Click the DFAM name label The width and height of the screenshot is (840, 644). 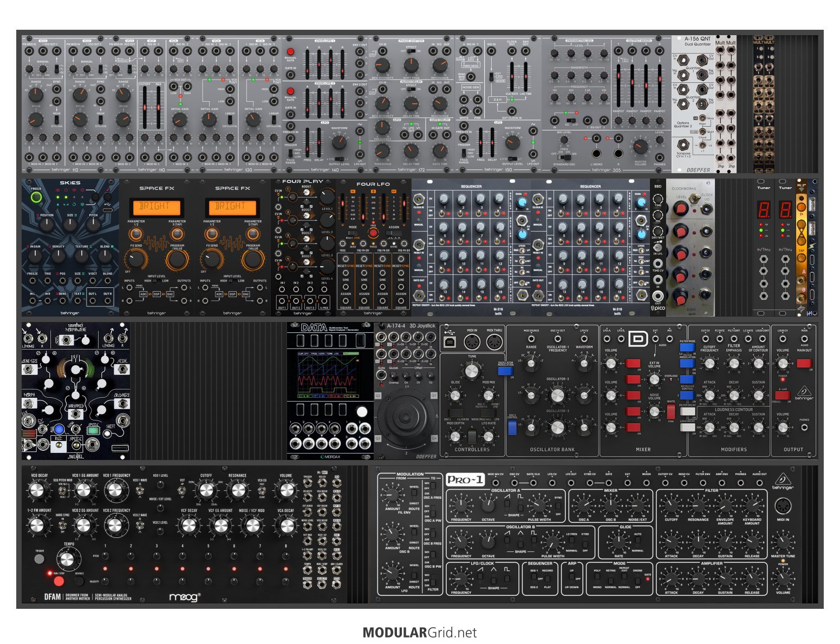[x=52, y=597]
